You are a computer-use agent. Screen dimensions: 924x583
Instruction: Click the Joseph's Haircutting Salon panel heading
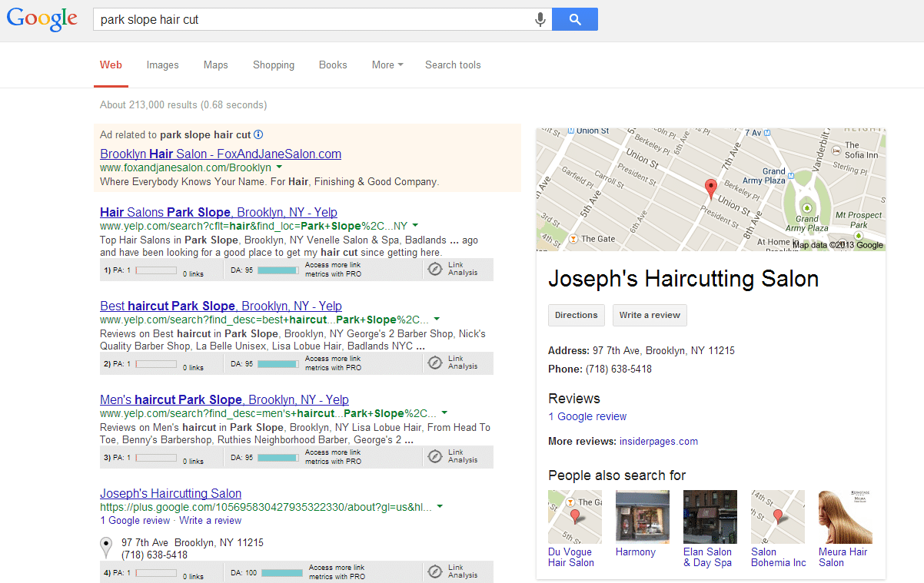tap(683, 279)
